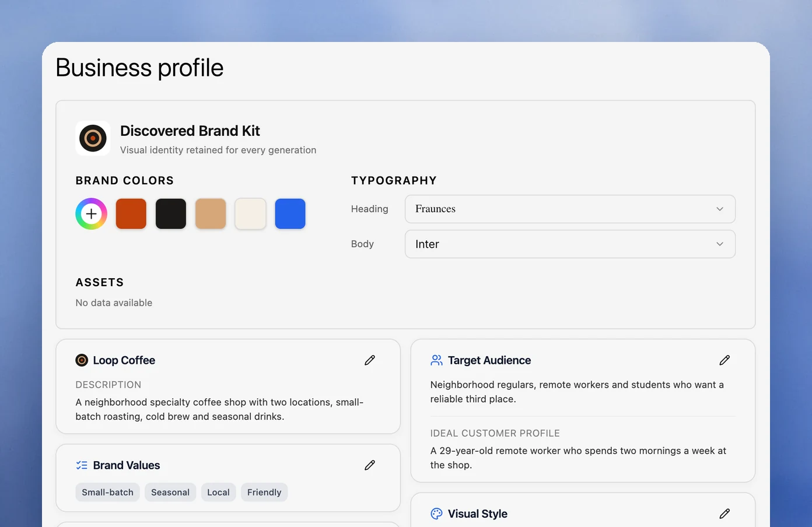Click the Local brand value tag
The height and width of the screenshot is (527, 812).
tap(219, 492)
